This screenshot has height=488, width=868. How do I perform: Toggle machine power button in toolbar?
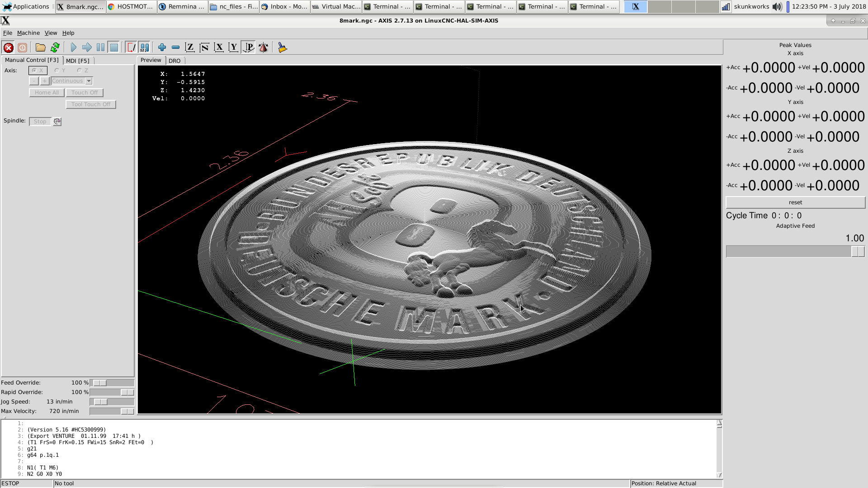[22, 47]
